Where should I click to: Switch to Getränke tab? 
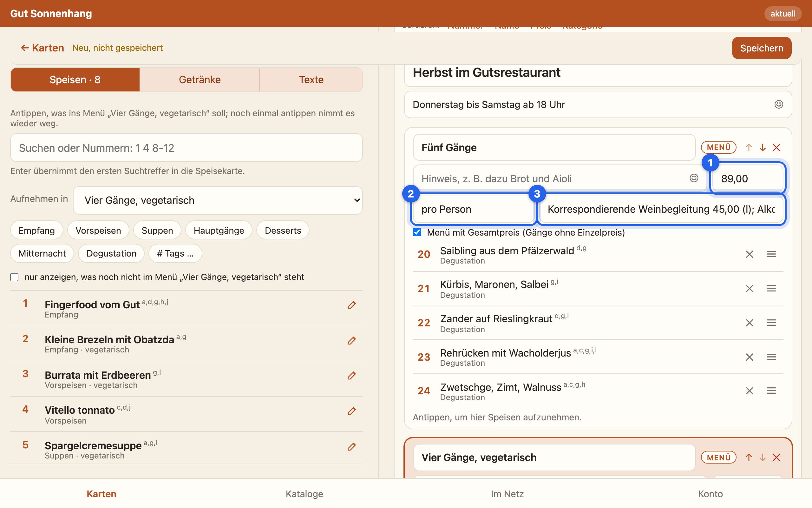point(200,80)
